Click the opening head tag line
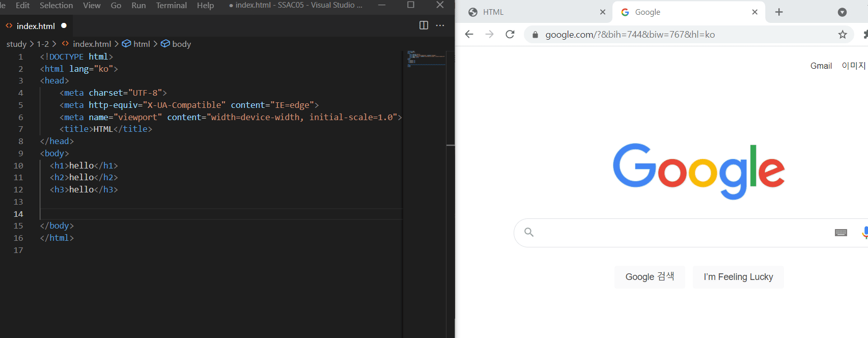868x338 pixels. coord(54,80)
